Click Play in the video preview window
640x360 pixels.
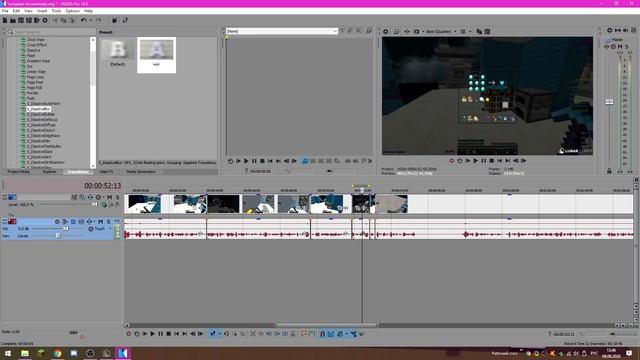click(x=476, y=161)
